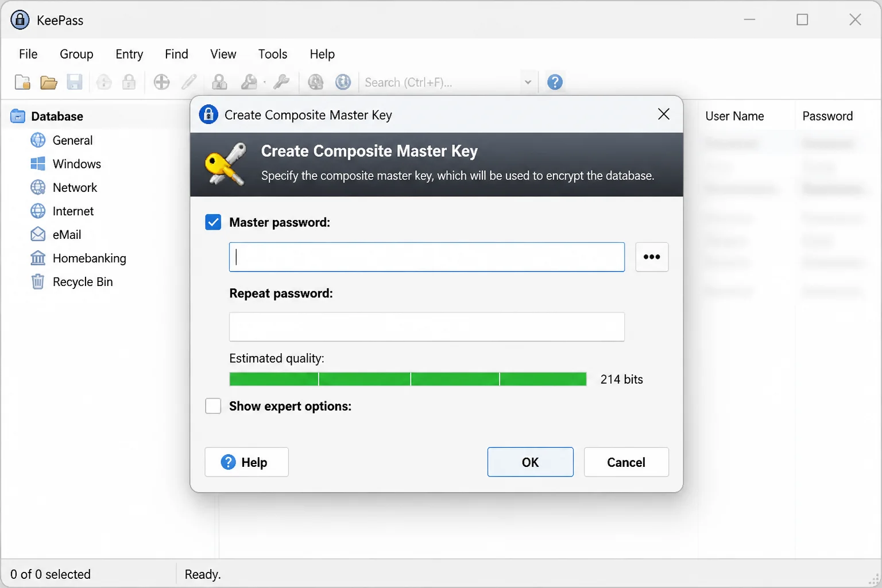882x588 pixels.
Task: Click the Open database folder icon
Action: pos(49,82)
